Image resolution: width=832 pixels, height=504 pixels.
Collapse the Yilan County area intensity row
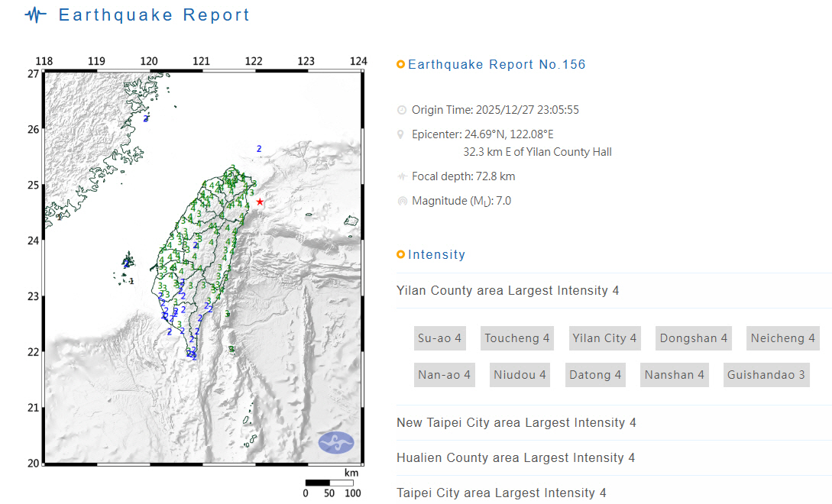[x=507, y=291]
